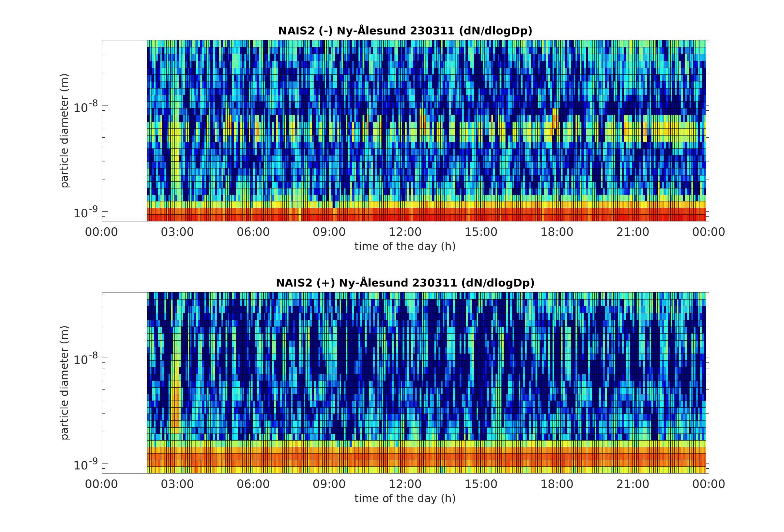The image size is (784, 532).
Task: Click the rightmost 00:00 tick label on the bottom plot
Action: [x=709, y=484]
